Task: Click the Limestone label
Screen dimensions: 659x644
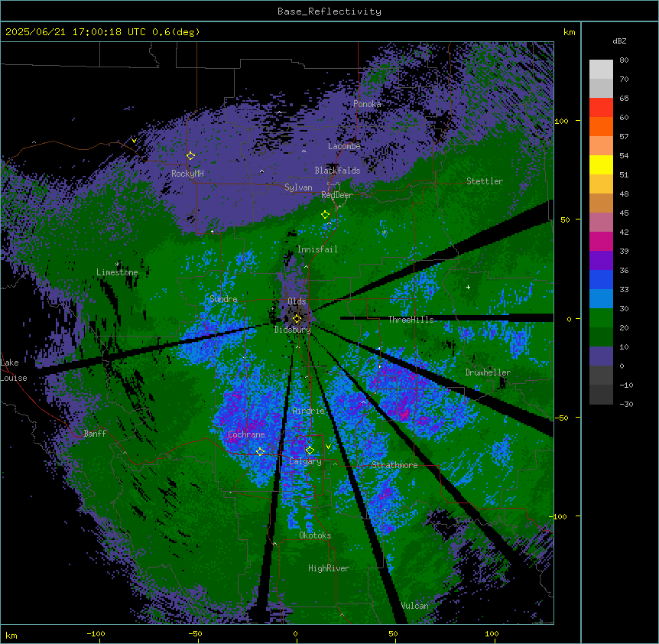Action: (117, 272)
